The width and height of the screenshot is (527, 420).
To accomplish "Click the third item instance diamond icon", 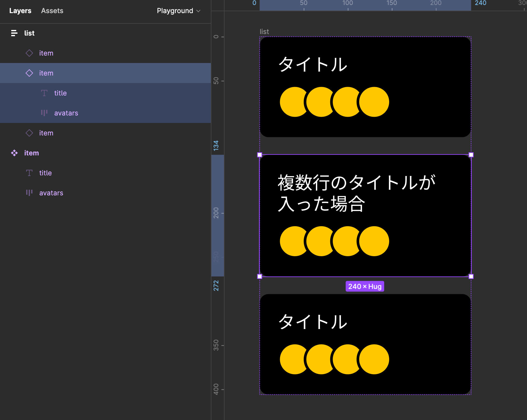I will tap(29, 133).
